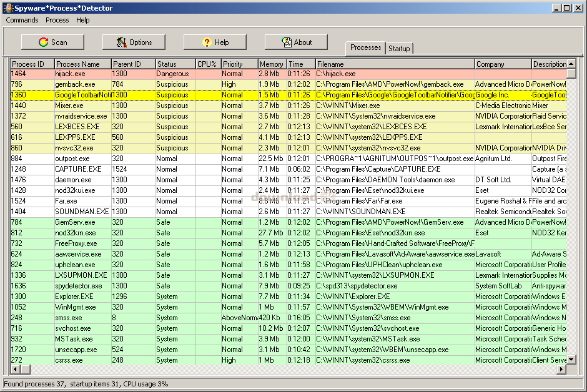Sort by Priority column header
The image size is (587, 392).
pyautogui.click(x=240, y=64)
